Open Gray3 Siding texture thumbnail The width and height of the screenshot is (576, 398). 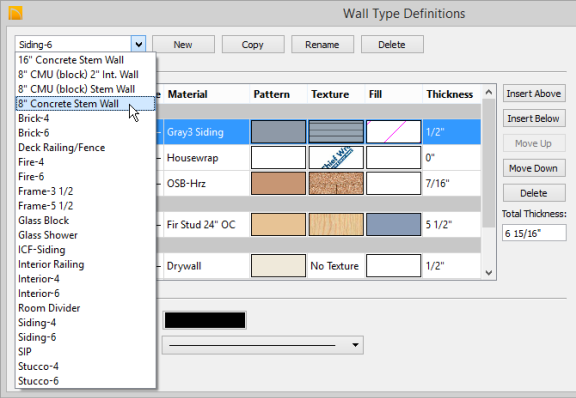click(336, 132)
